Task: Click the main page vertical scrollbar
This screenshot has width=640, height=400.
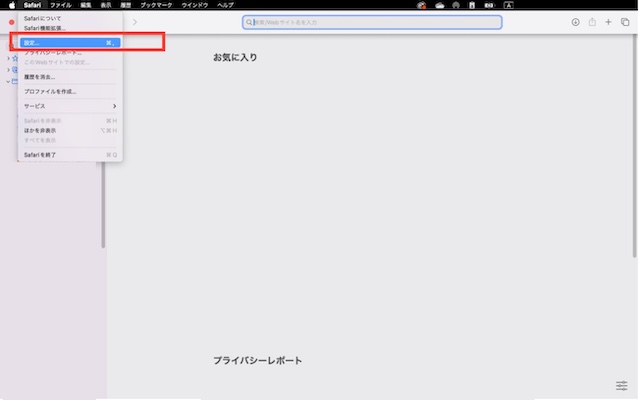Action: [x=634, y=146]
